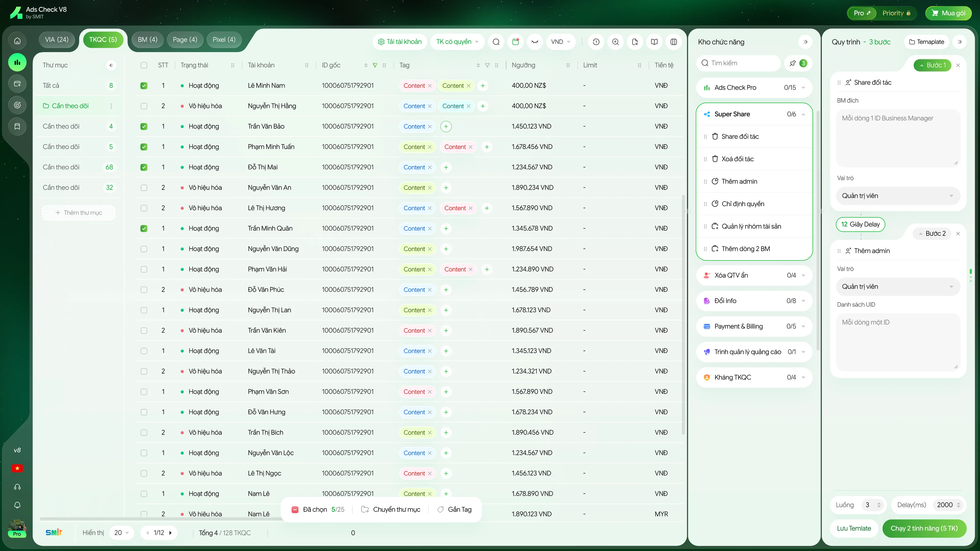Image resolution: width=980 pixels, height=551 pixels.
Task: Click the Thêm thư mục button
Action: click(x=79, y=213)
